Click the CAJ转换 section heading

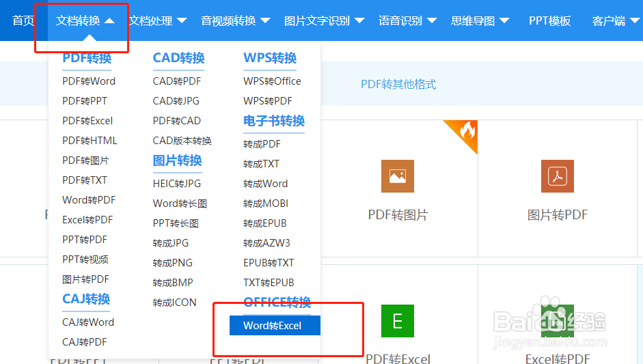86,299
